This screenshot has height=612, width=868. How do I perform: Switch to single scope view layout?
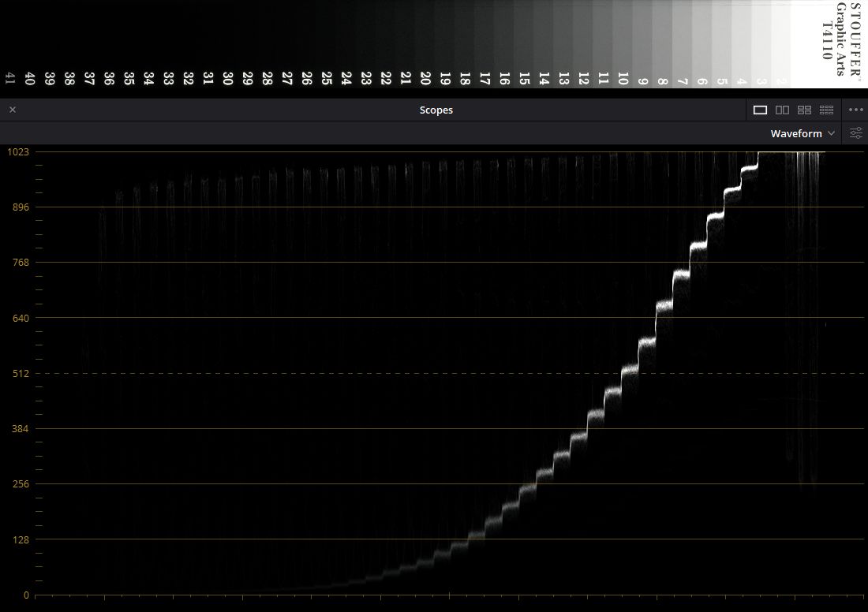coord(760,110)
